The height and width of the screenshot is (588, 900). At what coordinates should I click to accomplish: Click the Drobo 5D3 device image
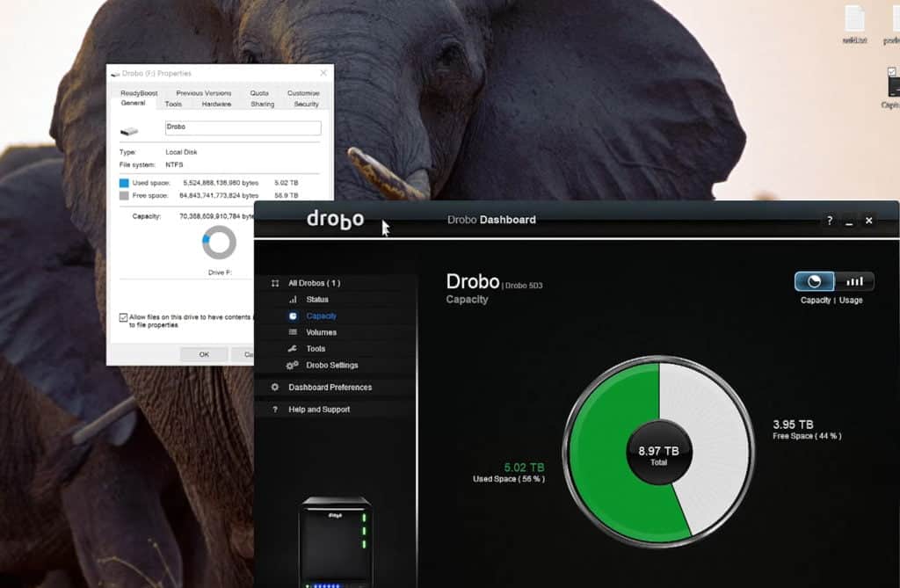[x=335, y=541]
